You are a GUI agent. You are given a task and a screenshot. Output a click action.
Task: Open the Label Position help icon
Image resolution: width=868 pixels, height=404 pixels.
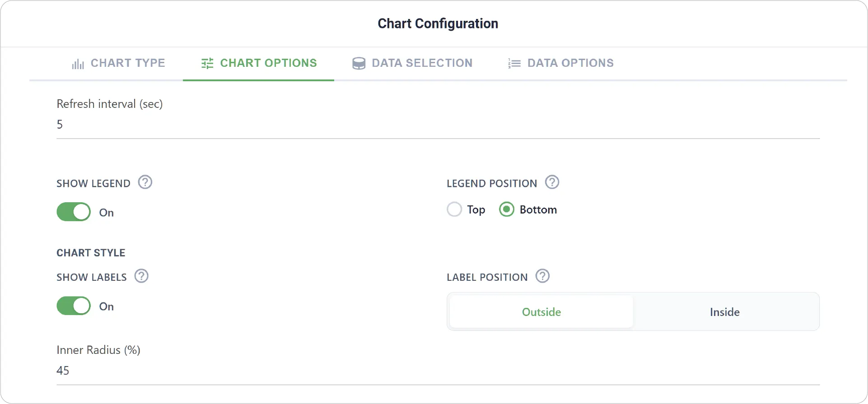542,276
